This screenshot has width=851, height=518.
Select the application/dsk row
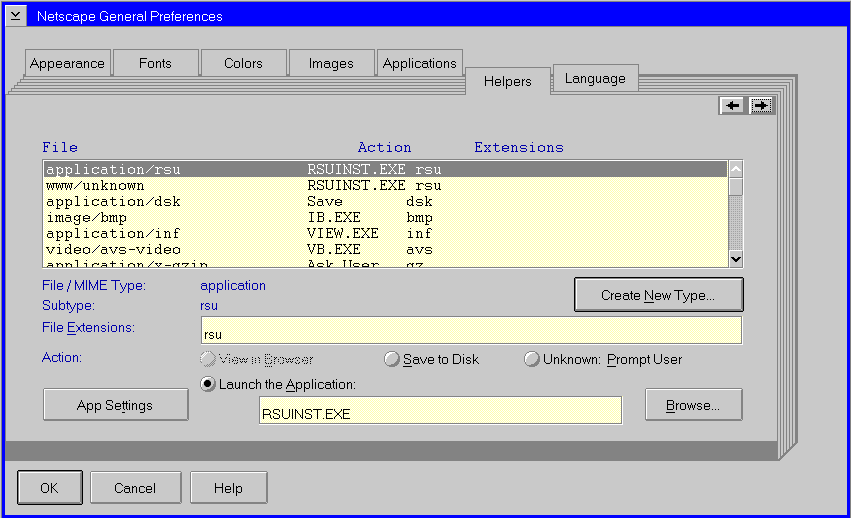[385, 201]
